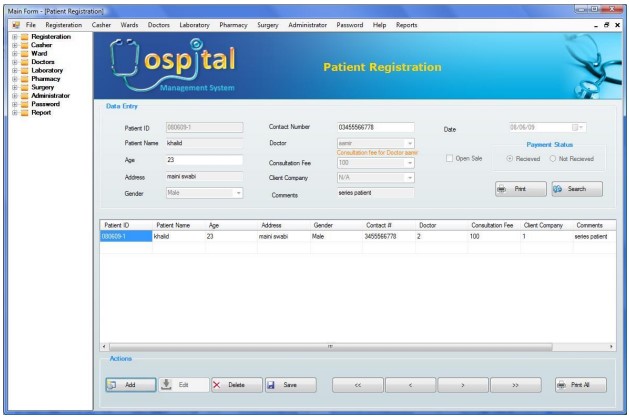629x419 pixels.
Task: Click the Print button
Action: (521, 189)
